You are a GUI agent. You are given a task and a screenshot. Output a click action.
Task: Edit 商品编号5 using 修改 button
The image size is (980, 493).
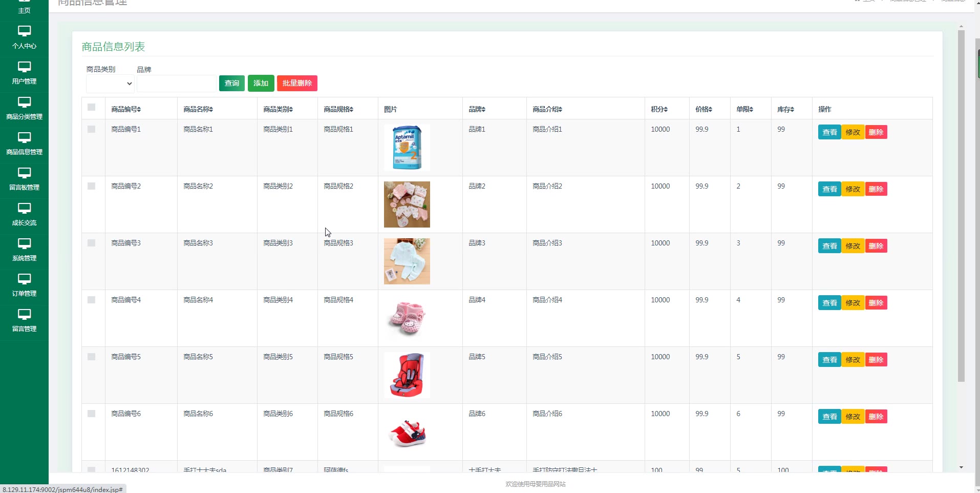click(853, 360)
